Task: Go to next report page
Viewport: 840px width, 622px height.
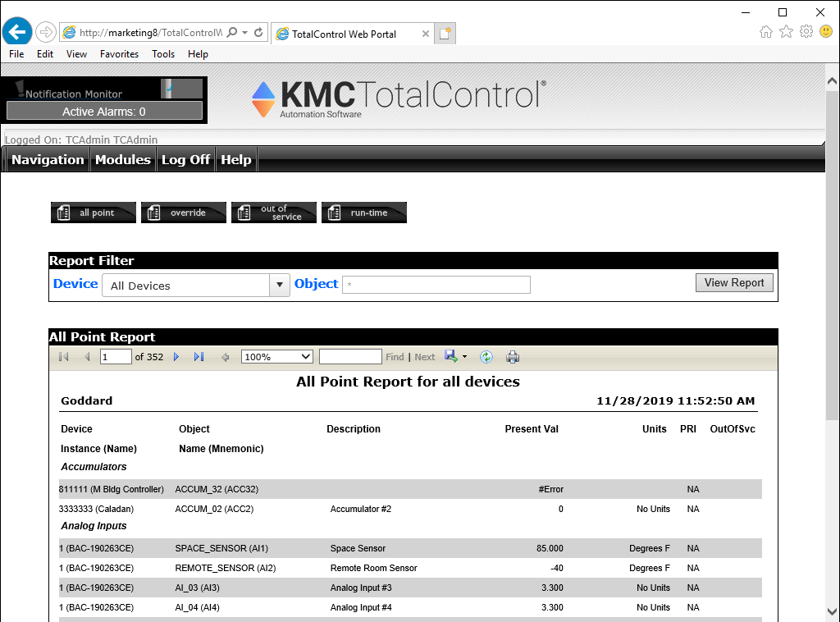Action: click(x=176, y=357)
